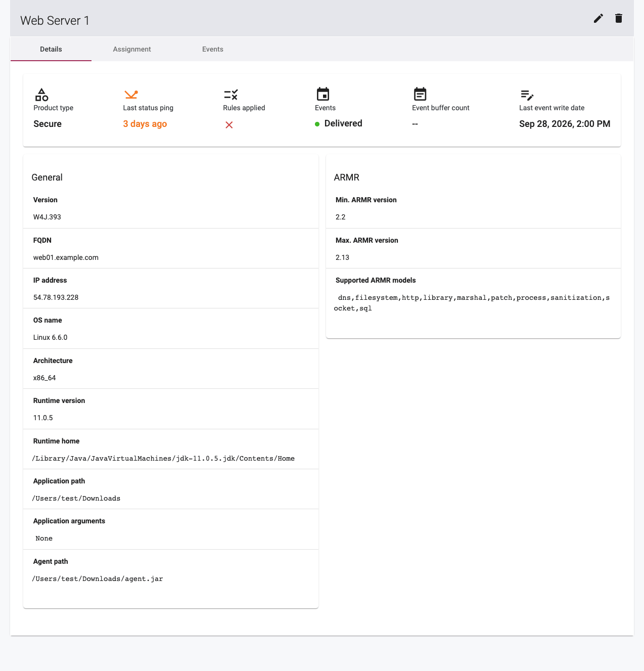Switch to the Events tab

213,49
